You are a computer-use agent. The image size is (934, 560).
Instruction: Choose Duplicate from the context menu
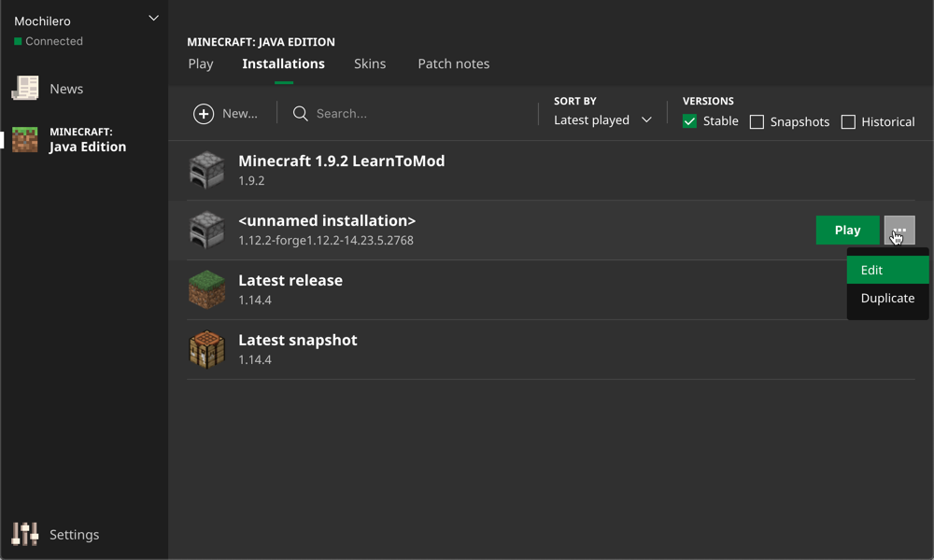tap(887, 299)
